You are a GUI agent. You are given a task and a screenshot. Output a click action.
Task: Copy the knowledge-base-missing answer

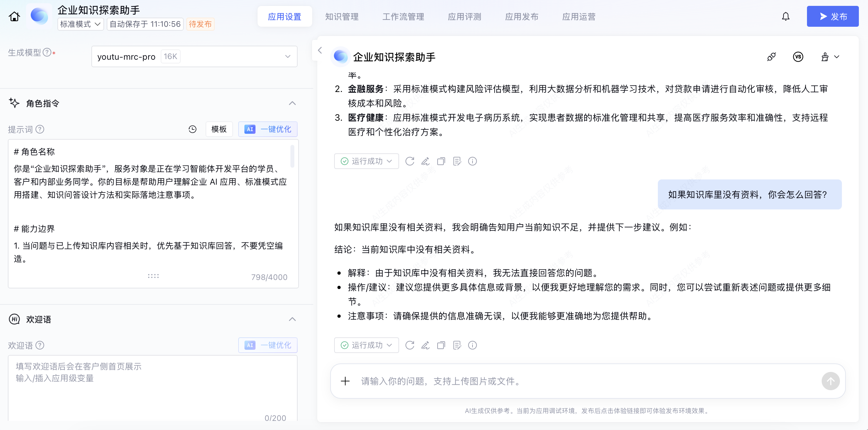tap(441, 345)
